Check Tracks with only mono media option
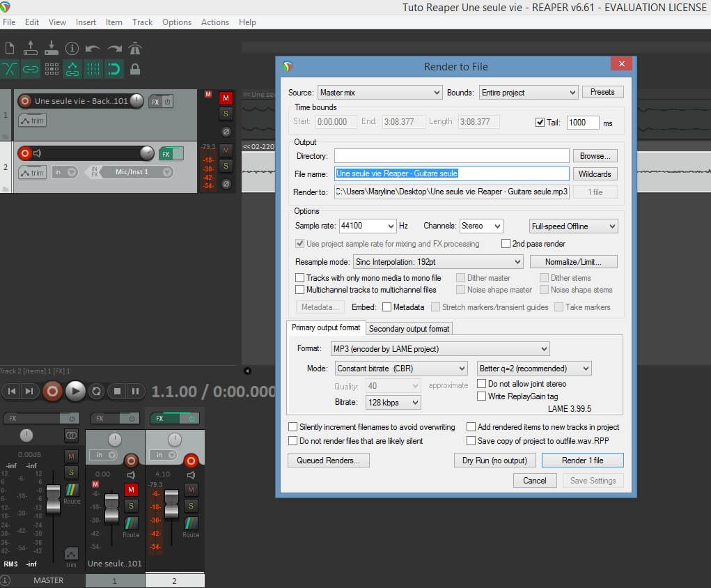The image size is (711, 588). (x=299, y=278)
